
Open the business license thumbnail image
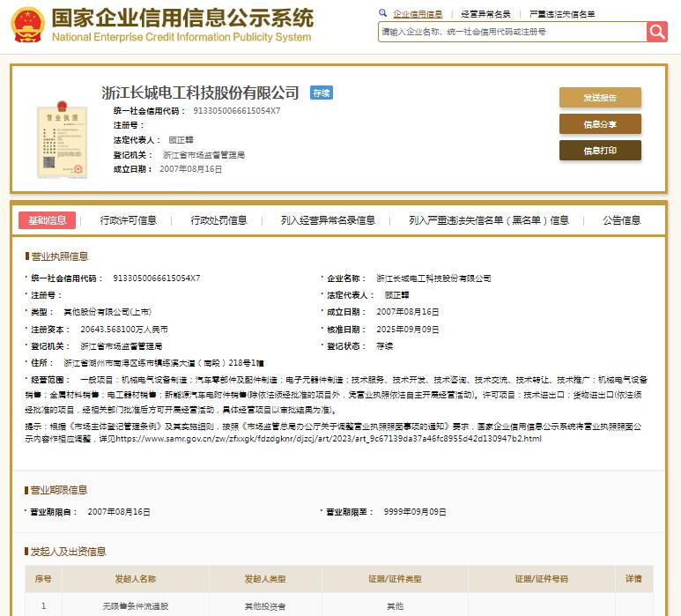[62, 139]
